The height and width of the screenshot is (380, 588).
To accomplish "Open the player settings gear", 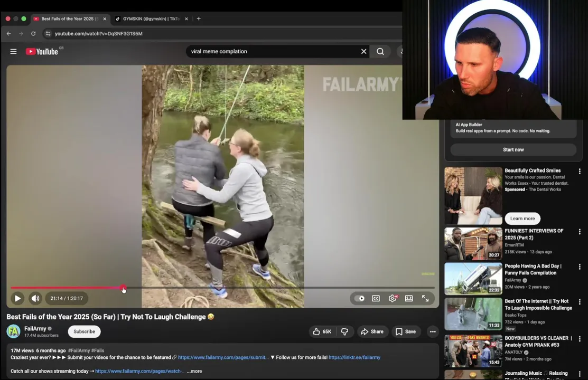I will 392,298.
